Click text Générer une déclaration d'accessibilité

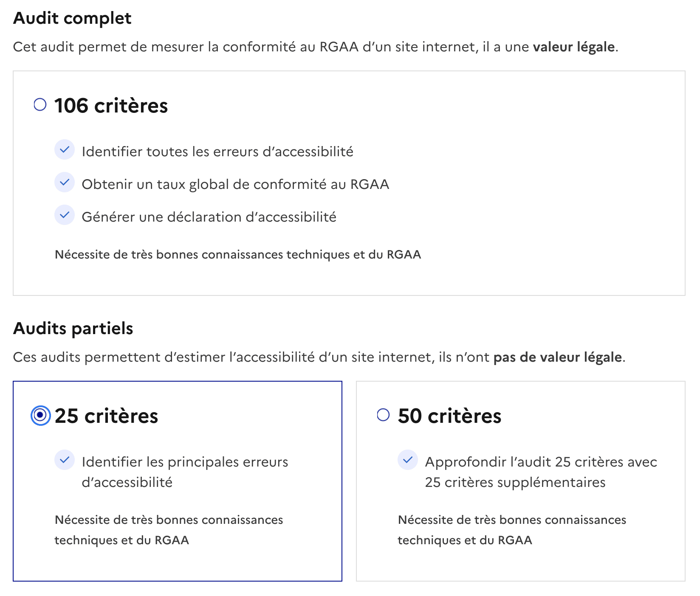(209, 217)
